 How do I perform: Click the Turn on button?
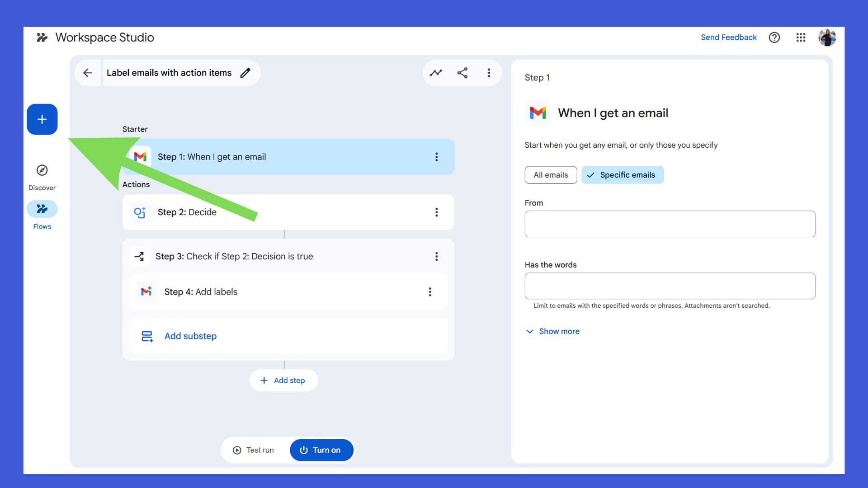point(321,450)
